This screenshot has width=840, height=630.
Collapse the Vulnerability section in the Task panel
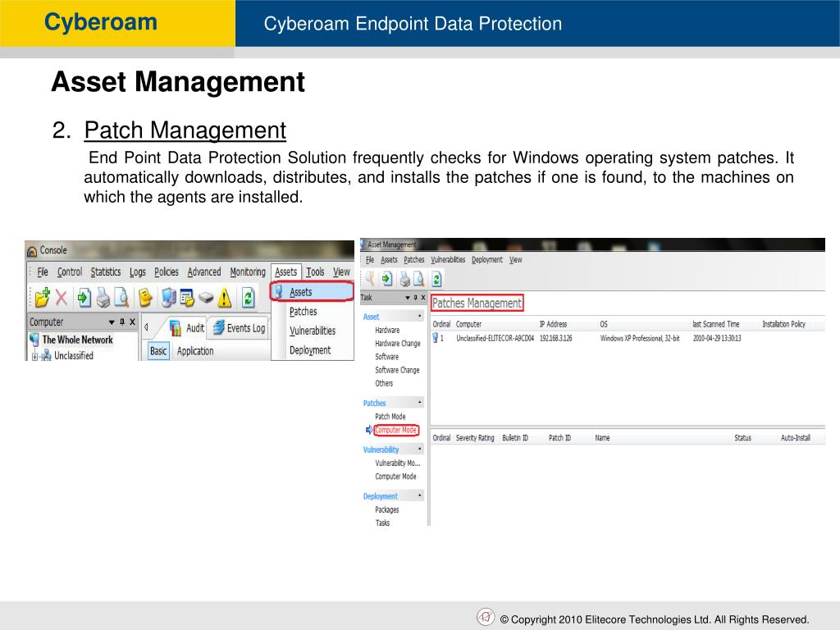coord(419,449)
